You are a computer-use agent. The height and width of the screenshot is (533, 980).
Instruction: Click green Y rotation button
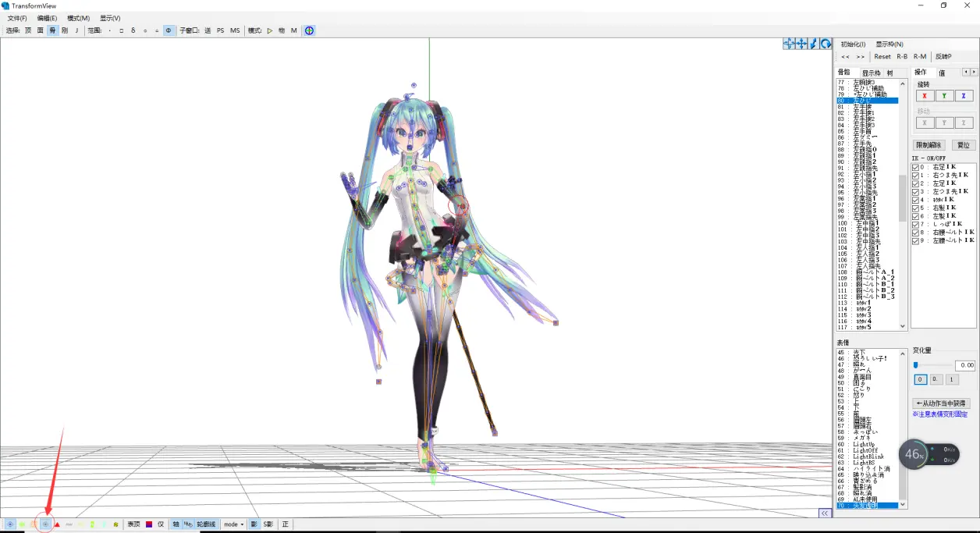(944, 96)
